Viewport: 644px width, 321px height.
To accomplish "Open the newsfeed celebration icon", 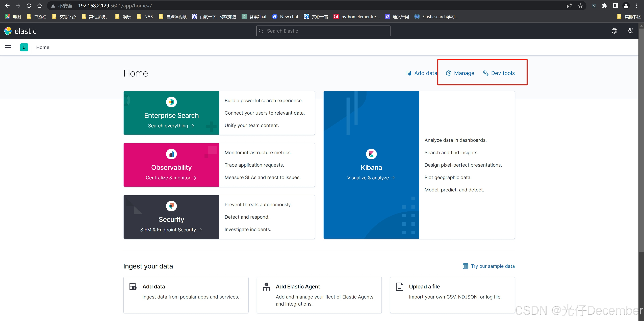I will coord(630,31).
